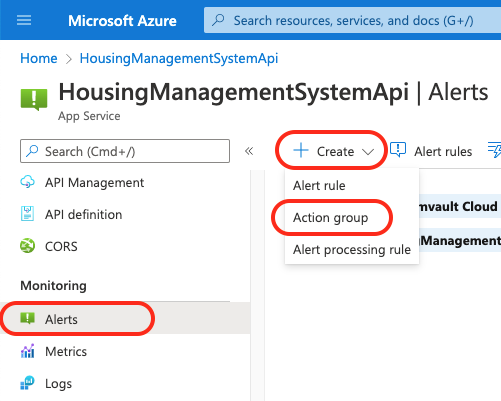Go to Home breadcrumb

(39, 58)
